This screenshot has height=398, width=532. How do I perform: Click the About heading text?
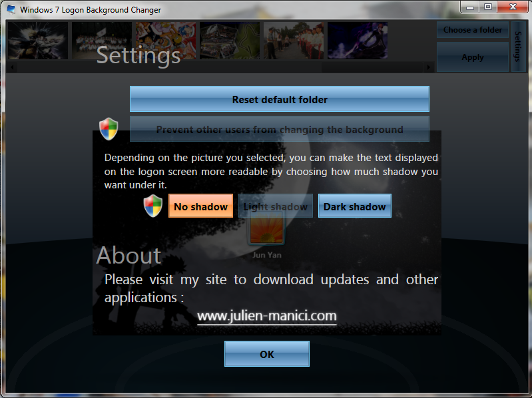(129, 256)
